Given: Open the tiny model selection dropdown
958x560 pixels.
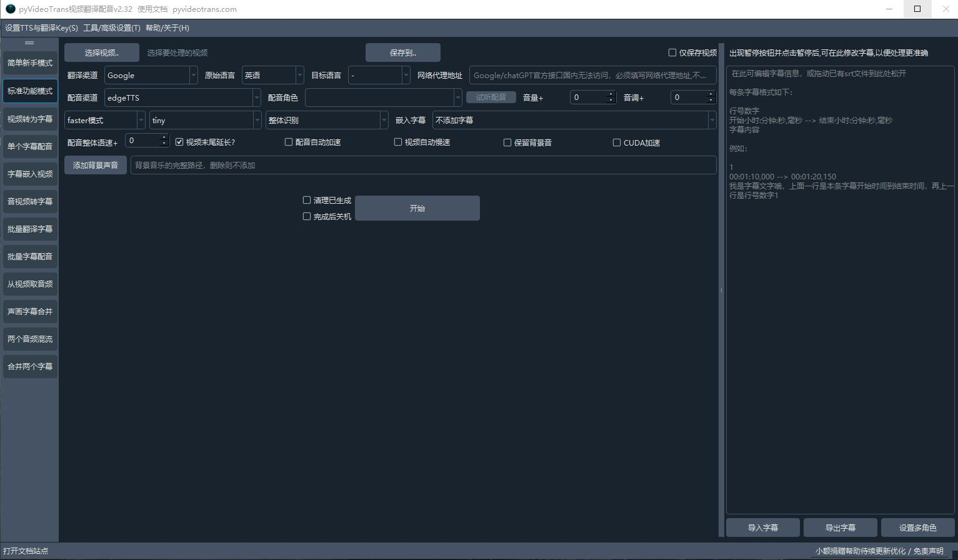Looking at the screenshot, I should (x=205, y=120).
